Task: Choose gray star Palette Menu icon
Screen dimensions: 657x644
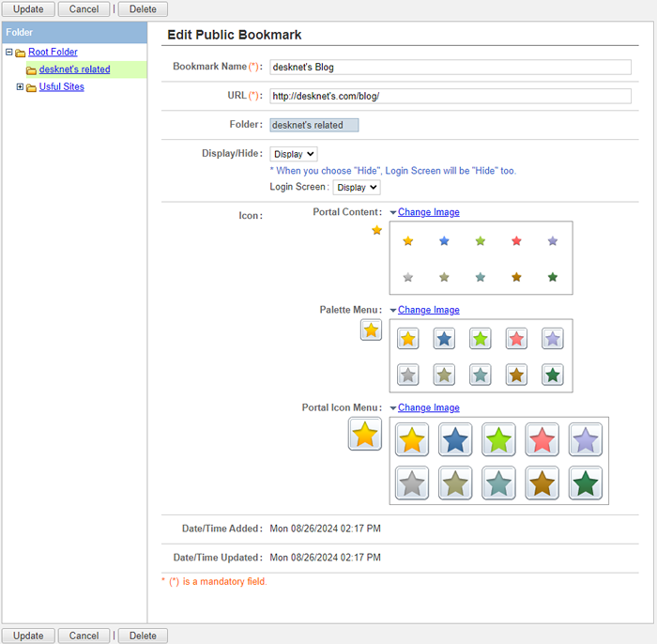Action: tap(407, 375)
